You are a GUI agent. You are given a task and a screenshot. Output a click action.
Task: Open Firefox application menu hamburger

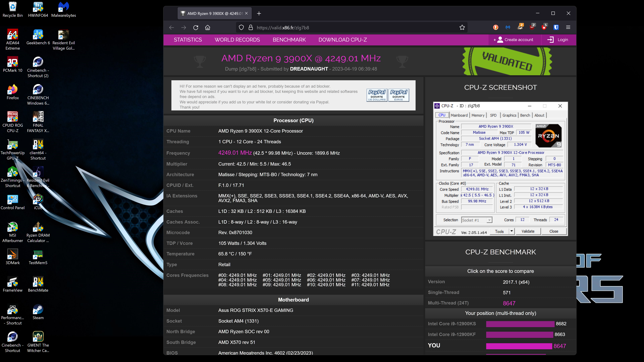[568, 27]
